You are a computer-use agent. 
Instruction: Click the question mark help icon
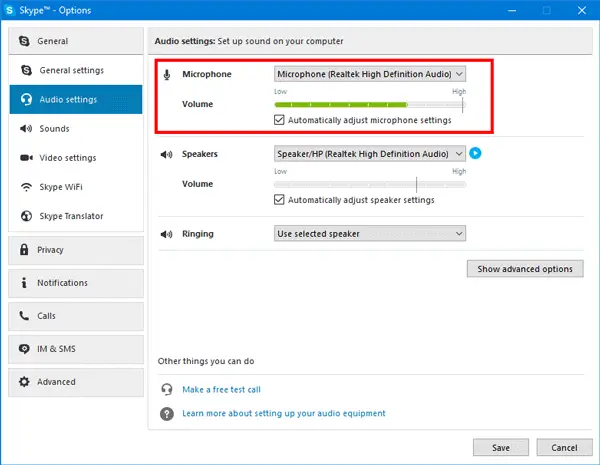coord(167,414)
